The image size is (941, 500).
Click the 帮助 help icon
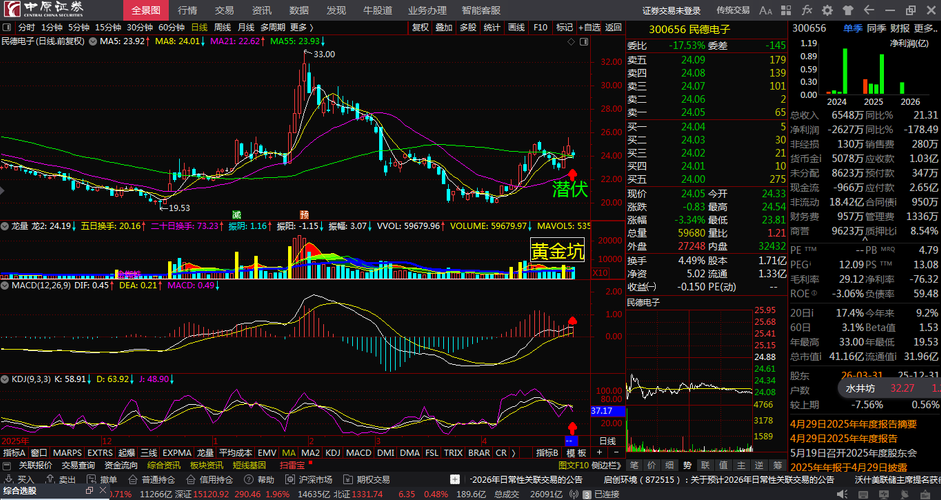coord(248,480)
